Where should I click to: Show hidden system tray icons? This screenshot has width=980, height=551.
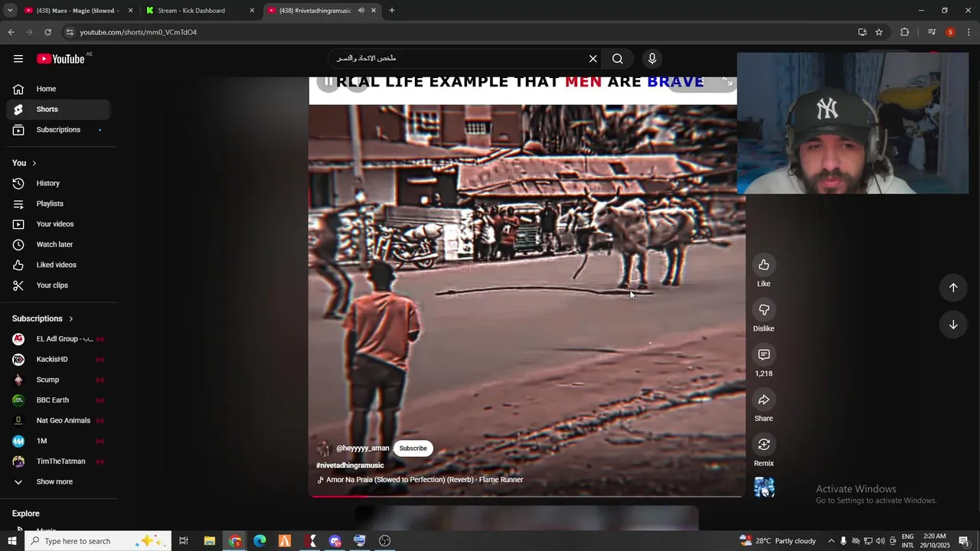coord(831,541)
